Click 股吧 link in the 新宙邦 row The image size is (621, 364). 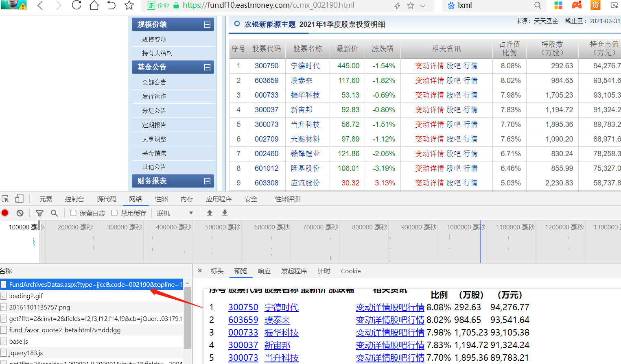(x=454, y=110)
